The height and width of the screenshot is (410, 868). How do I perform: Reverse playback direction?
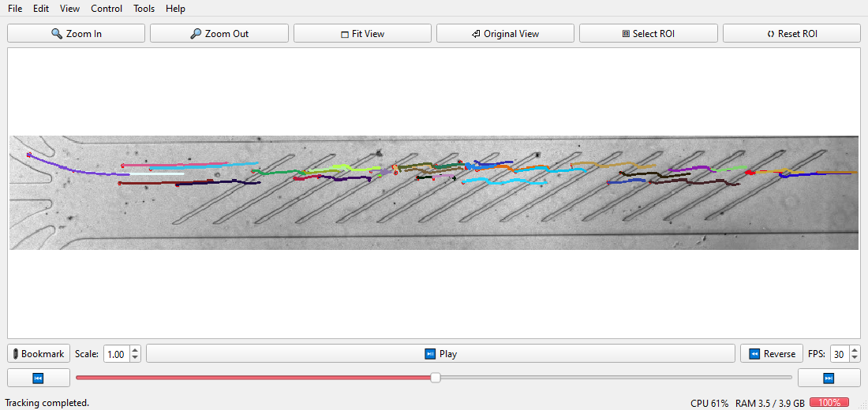(x=772, y=353)
